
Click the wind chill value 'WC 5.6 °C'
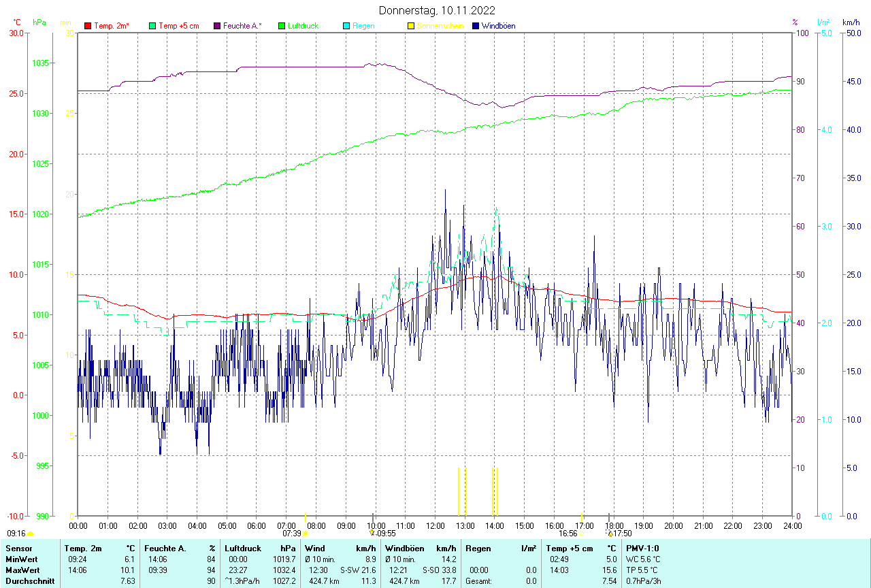tap(642, 559)
